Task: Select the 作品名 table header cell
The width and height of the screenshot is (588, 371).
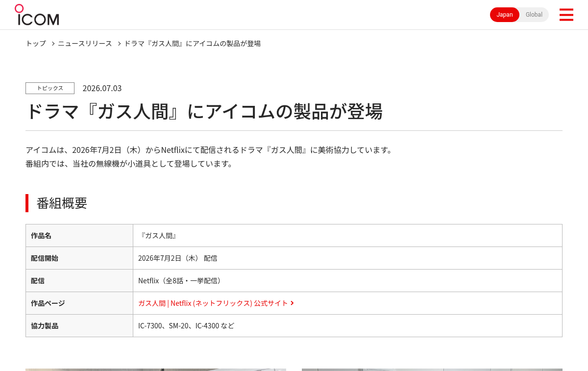Action: pyautogui.click(x=79, y=236)
